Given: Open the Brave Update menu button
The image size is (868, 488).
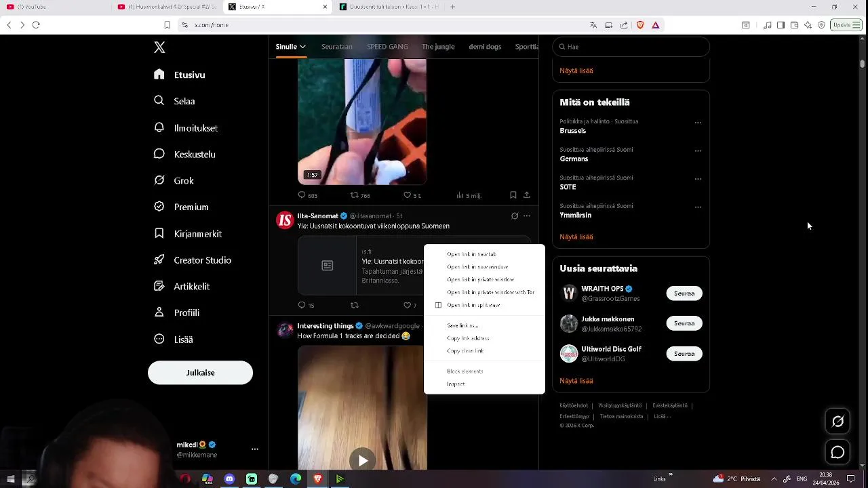Looking at the screenshot, I should [x=846, y=25].
